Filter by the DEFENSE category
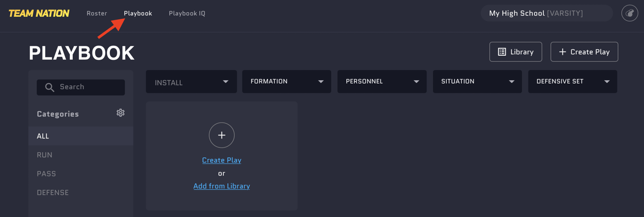Image resolution: width=644 pixels, height=217 pixels. pyautogui.click(x=53, y=192)
